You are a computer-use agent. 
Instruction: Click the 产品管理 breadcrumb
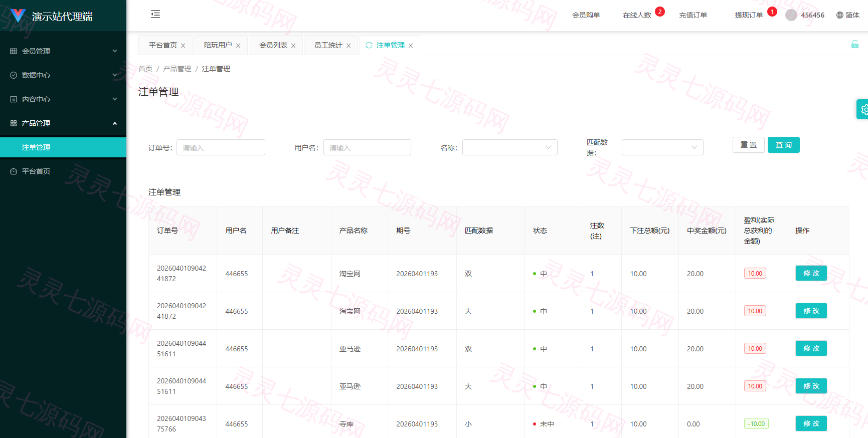point(177,69)
